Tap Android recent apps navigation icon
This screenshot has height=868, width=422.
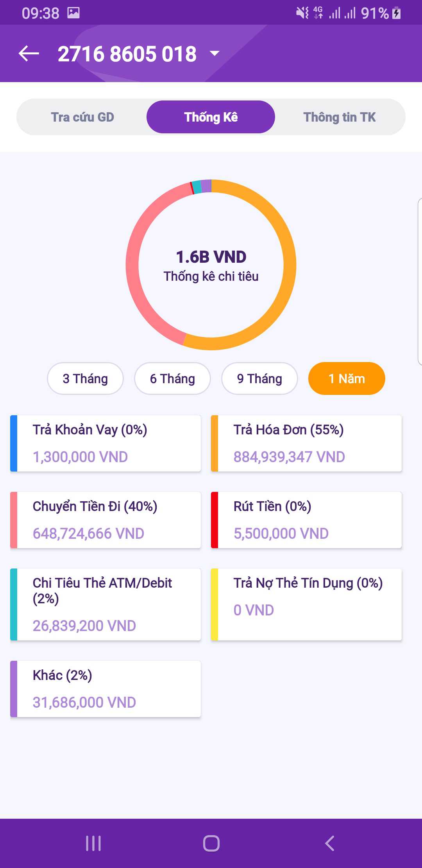pyautogui.click(x=93, y=843)
